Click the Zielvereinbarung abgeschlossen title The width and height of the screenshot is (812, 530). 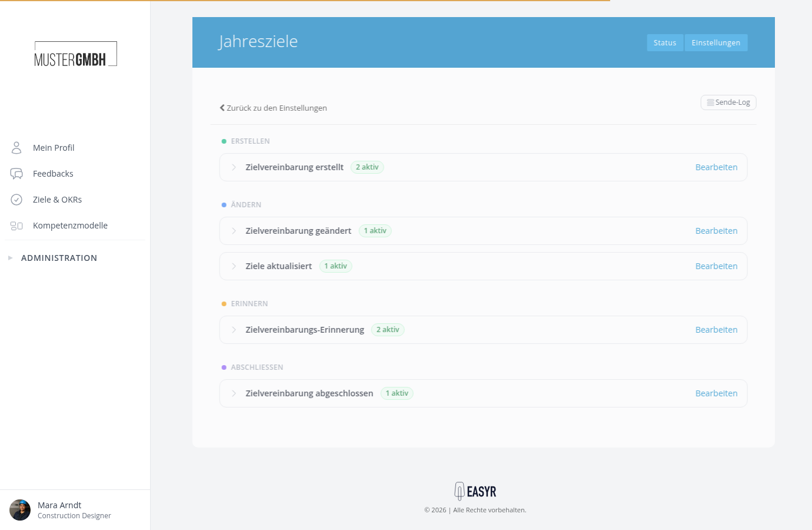click(310, 393)
